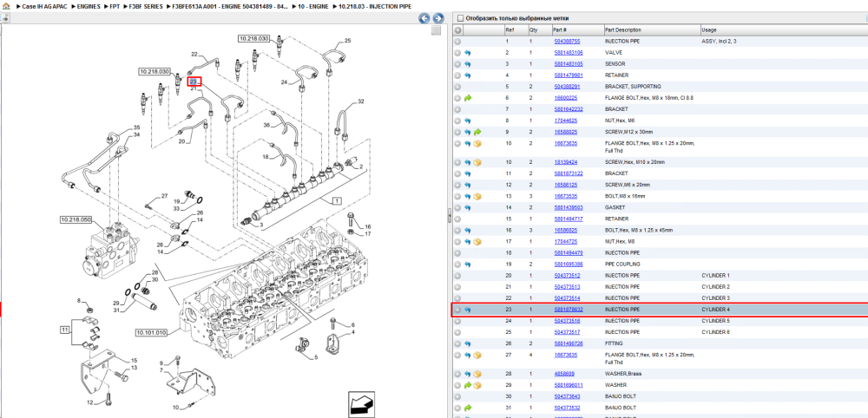Click the 10.101.010 reference label in diagram

151,332
